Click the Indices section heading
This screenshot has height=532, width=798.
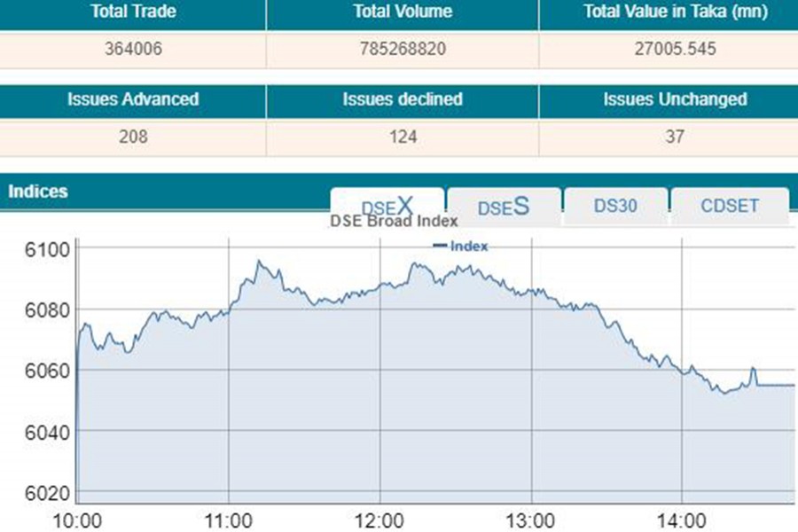[38, 192]
